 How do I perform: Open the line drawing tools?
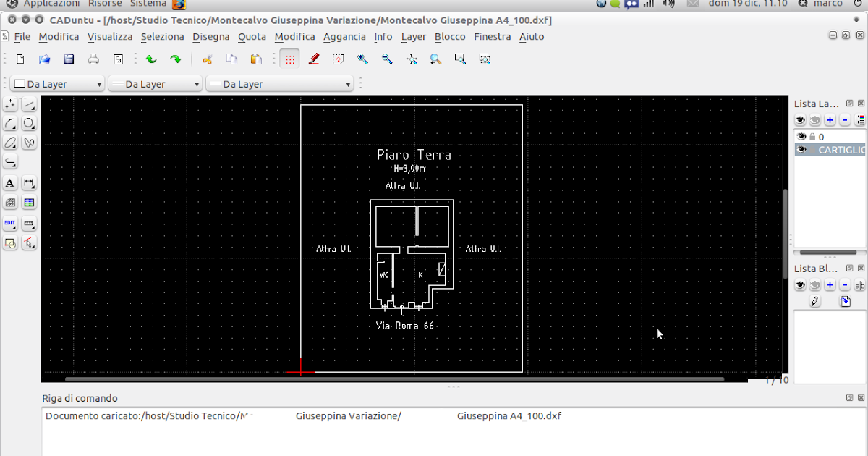pos(29,105)
